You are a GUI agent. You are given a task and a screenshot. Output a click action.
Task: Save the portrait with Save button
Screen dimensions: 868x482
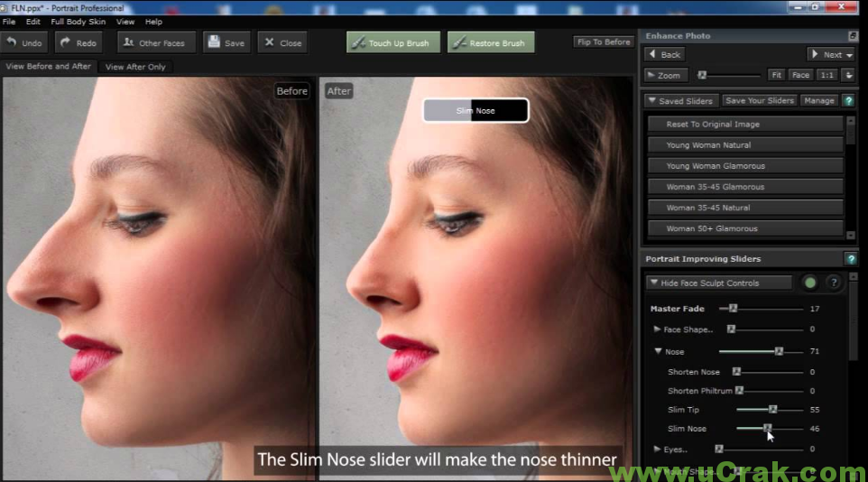226,42
